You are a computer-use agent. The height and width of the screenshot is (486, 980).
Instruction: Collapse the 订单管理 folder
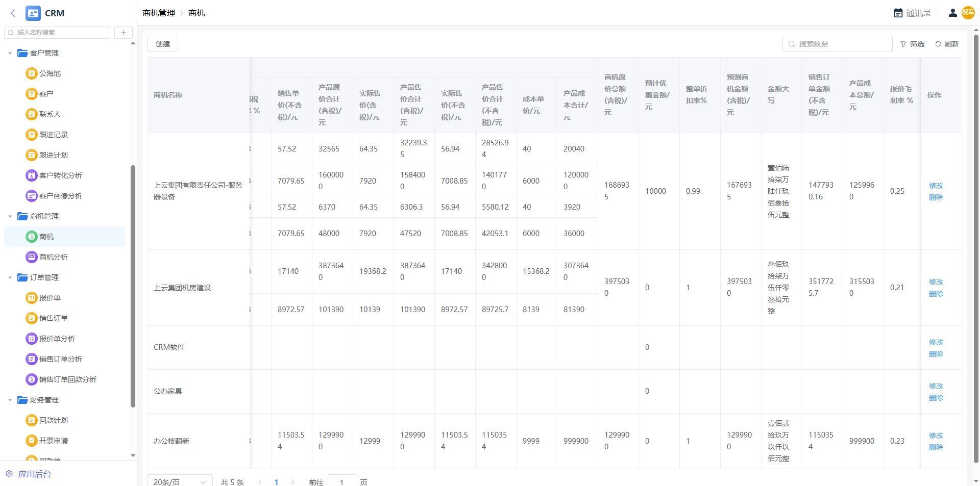coord(10,277)
